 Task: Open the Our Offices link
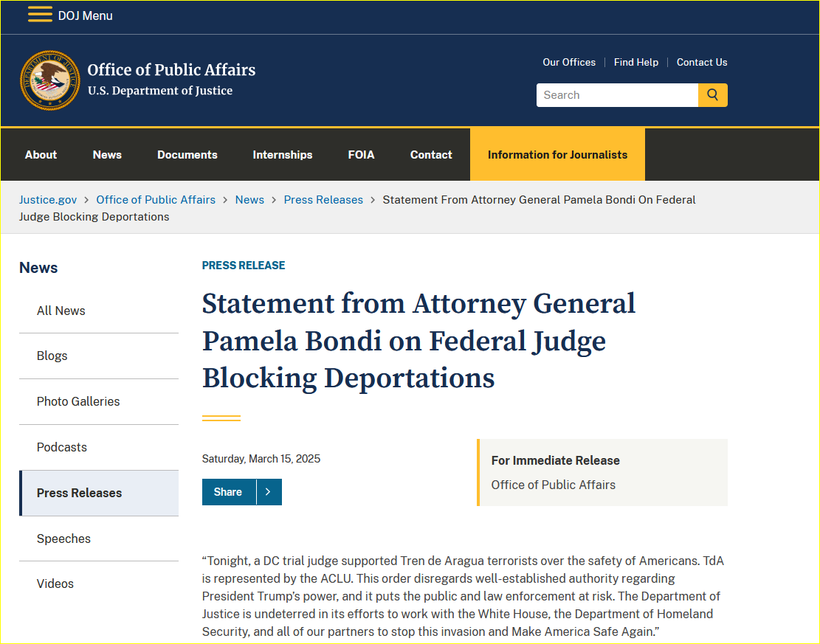click(569, 62)
